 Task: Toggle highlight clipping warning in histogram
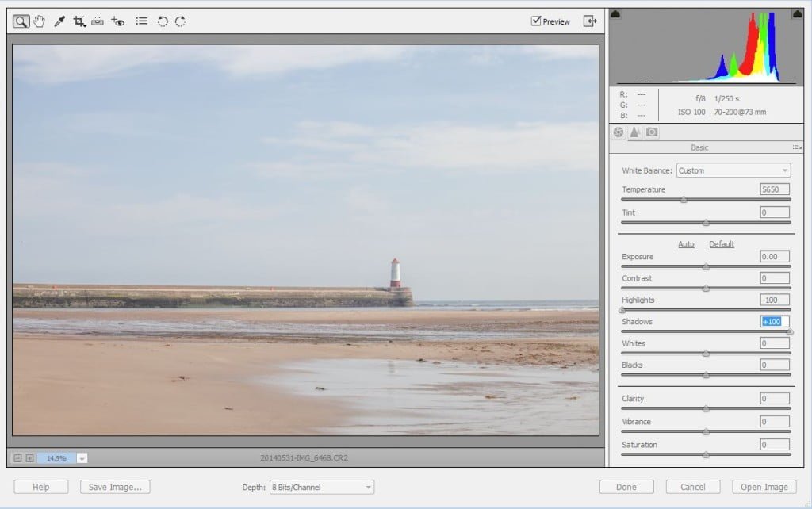point(798,13)
